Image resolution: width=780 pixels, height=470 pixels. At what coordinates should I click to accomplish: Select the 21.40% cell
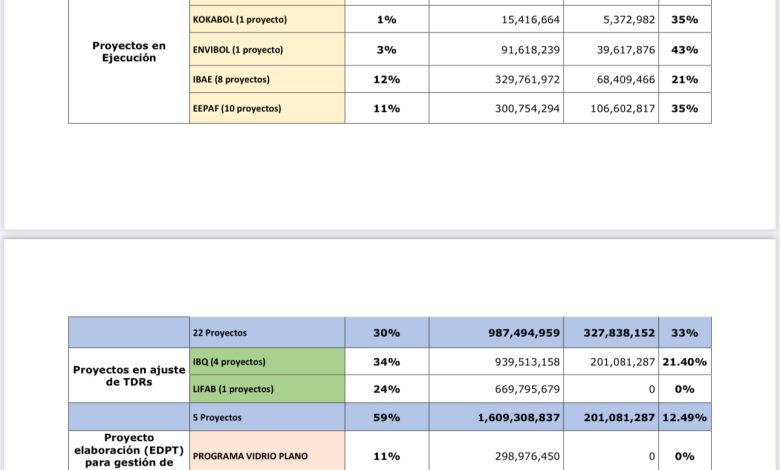(685, 362)
